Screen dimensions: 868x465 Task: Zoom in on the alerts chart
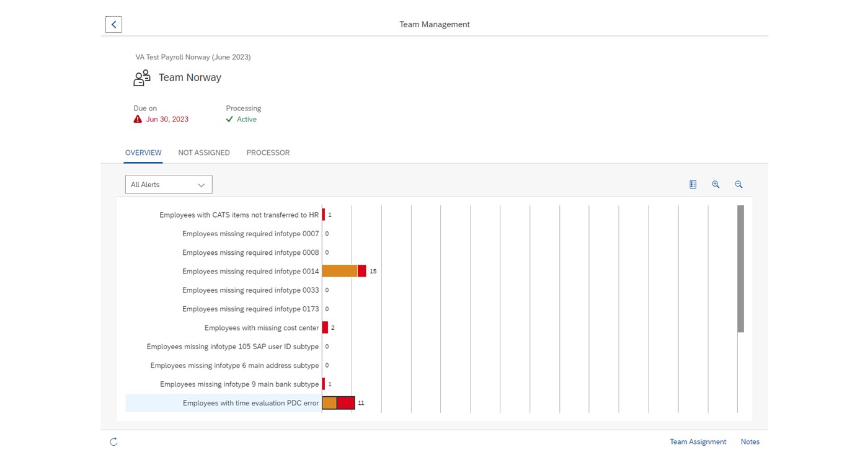pos(715,185)
